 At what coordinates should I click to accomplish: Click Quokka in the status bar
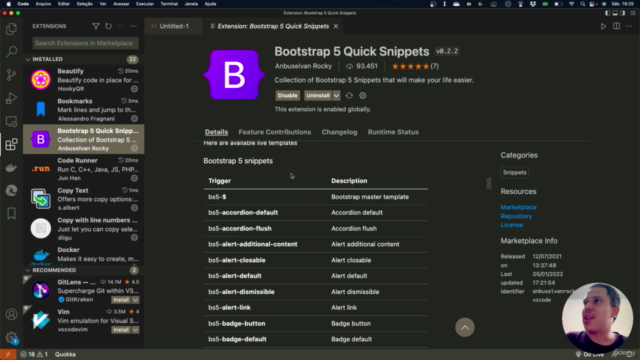coord(65,354)
